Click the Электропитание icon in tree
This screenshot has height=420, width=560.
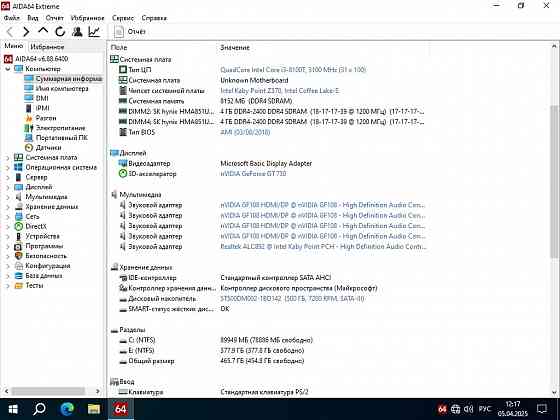coord(29,128)
